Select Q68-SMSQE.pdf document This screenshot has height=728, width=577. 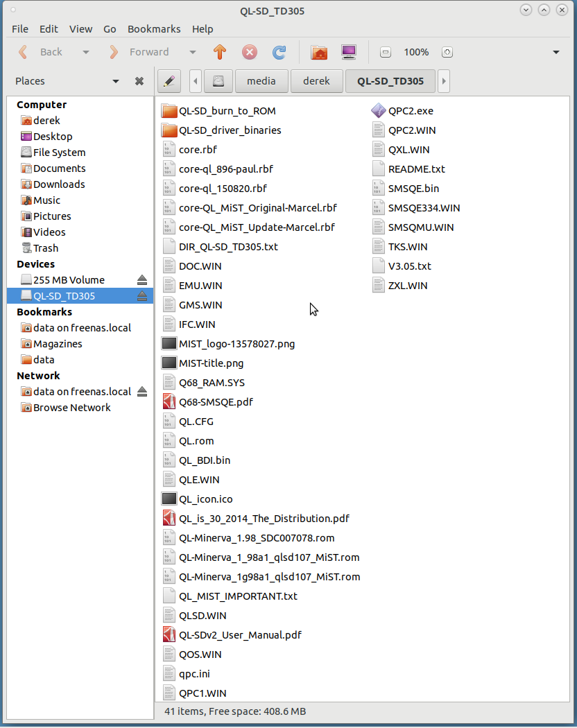pos(207,402)
